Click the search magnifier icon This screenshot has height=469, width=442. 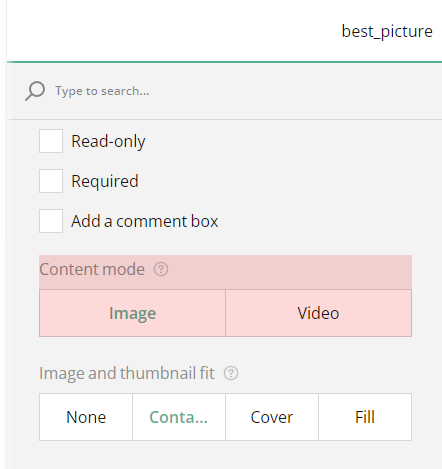click(x=35, y=91)
